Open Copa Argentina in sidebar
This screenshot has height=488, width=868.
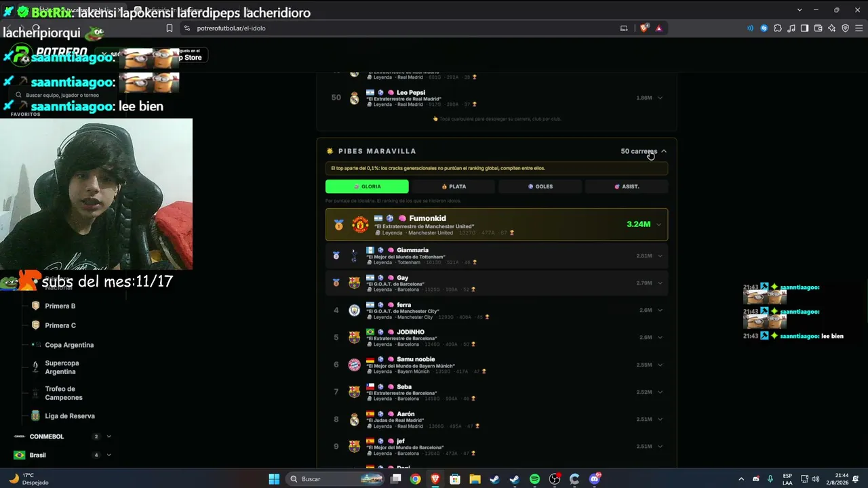pos(69,345)
